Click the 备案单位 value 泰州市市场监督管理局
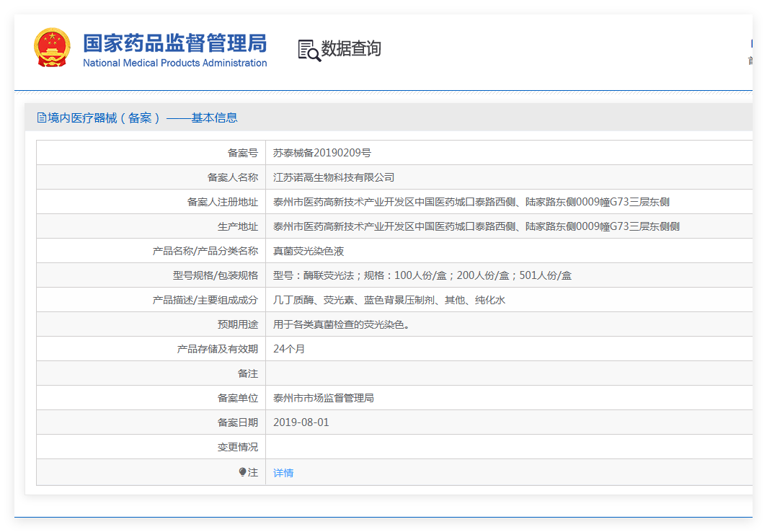 pyautogui.click(x=324, y=398)
